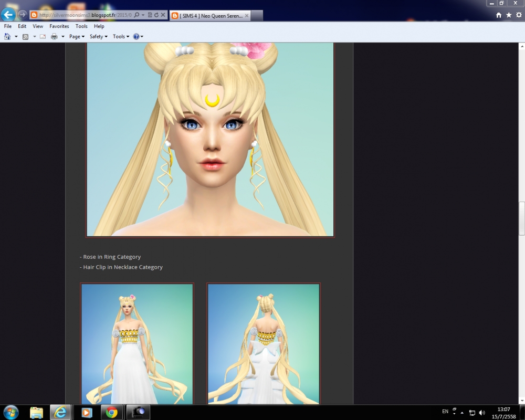Expand the Print dropdown arrow

(62, 37)
